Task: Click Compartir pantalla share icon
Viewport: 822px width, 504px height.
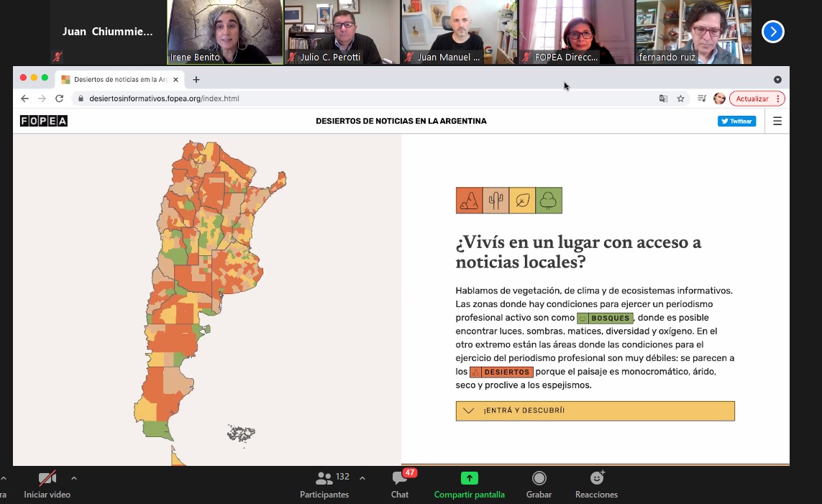Action: coord(469,478)
